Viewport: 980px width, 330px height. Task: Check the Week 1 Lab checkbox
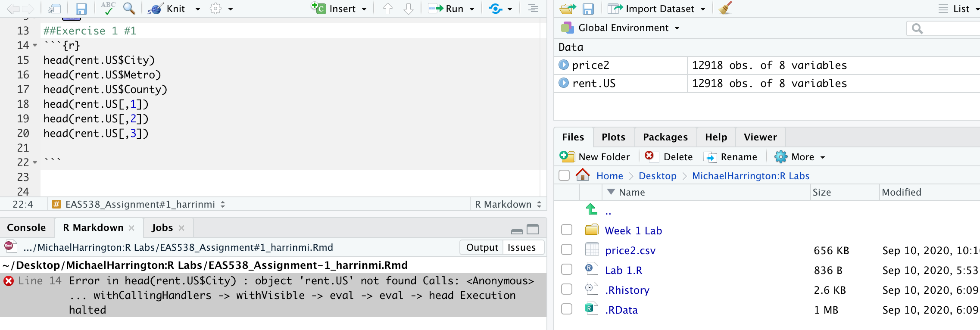567,230
